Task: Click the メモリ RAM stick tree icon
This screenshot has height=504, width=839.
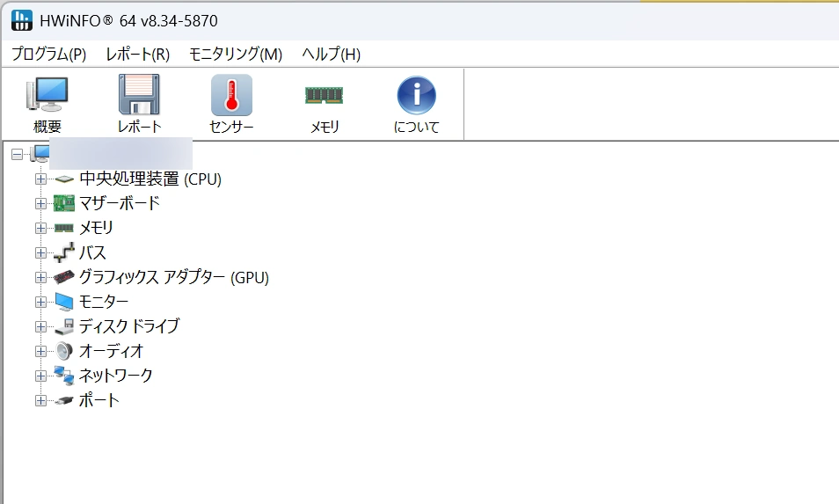Action: tap(64, 228)
